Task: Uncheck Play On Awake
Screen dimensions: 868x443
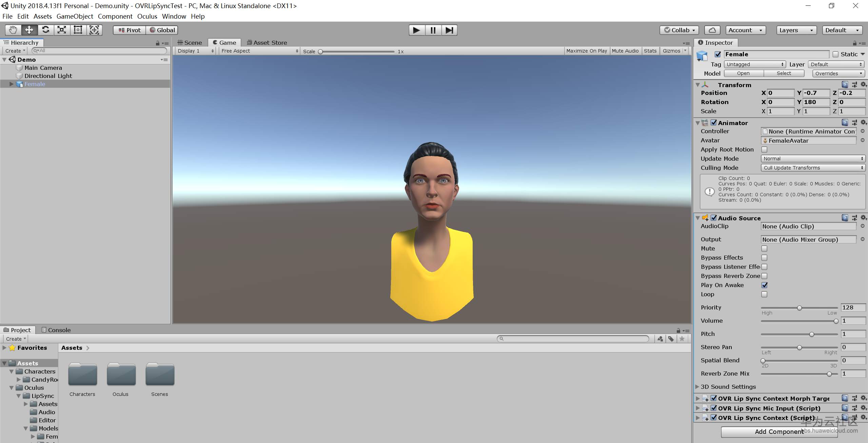Action: 764,285
